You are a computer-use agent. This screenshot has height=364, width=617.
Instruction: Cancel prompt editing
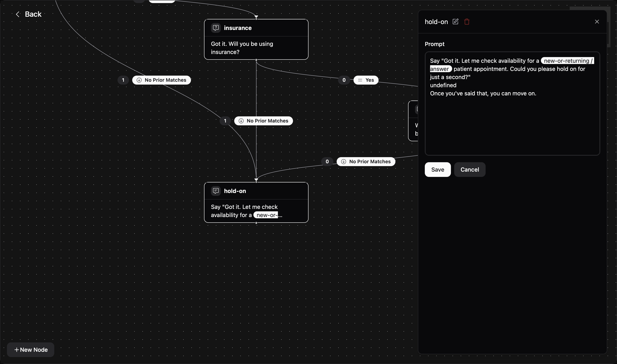469,170
